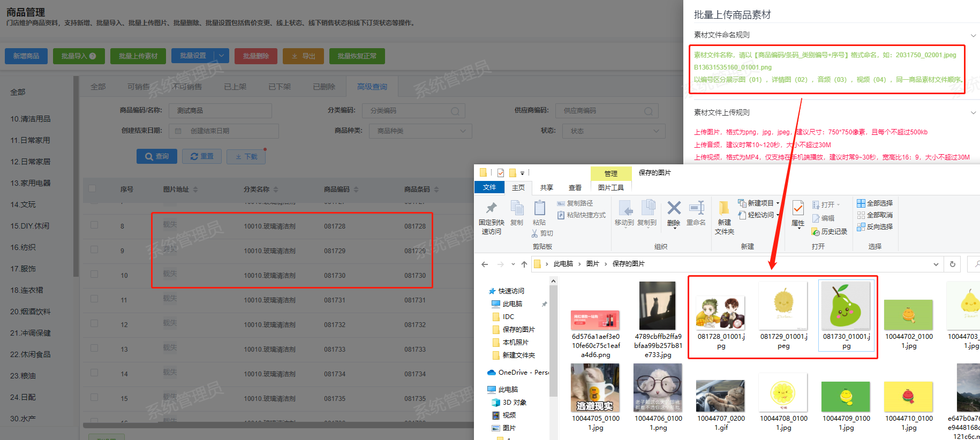Click the 重置 reset button

[201, 156]
